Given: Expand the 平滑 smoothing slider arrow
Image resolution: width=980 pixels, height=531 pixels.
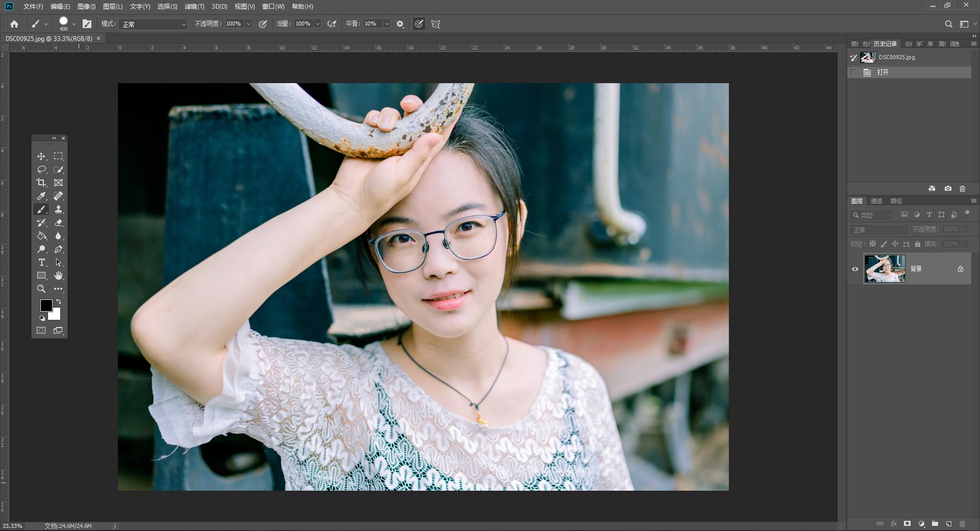Looking at the screenshot, I should 387,24.
